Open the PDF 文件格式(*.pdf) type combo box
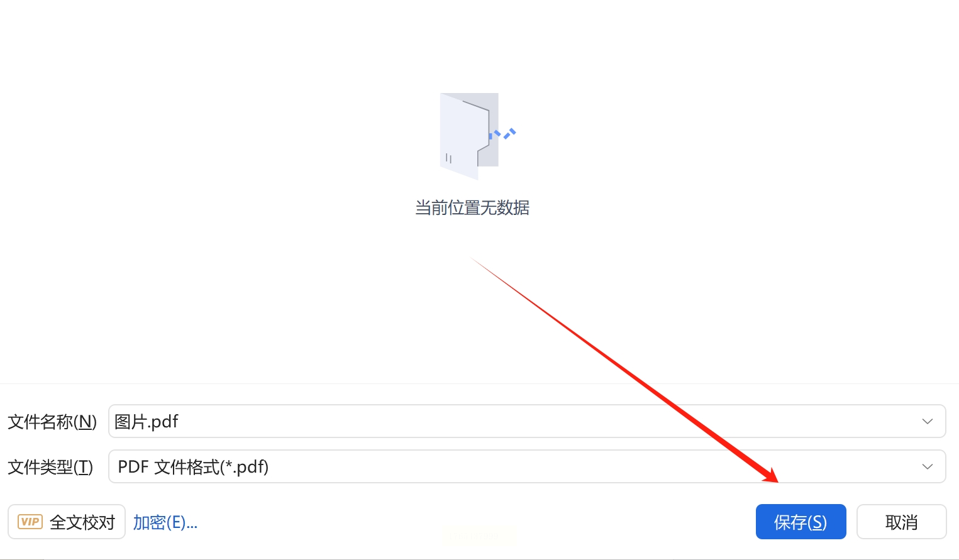The width and height of the screenshot is (959, 560). tap(527, 466)
